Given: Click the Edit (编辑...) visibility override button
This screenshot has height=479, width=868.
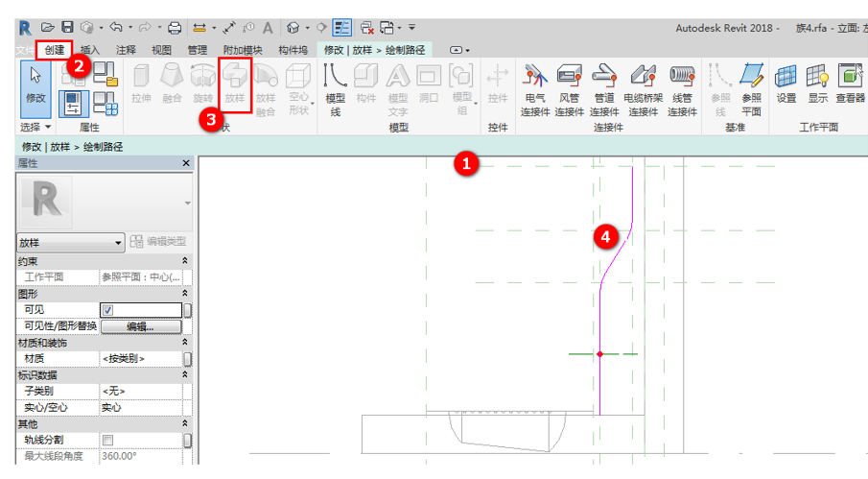Looking at the screenshot, I should coord(141,326).
